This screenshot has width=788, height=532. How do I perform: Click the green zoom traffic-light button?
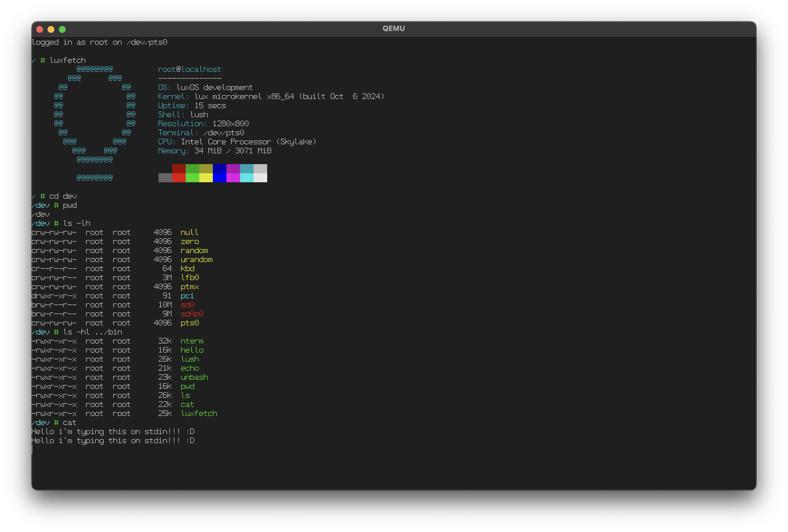coord(62,29)
